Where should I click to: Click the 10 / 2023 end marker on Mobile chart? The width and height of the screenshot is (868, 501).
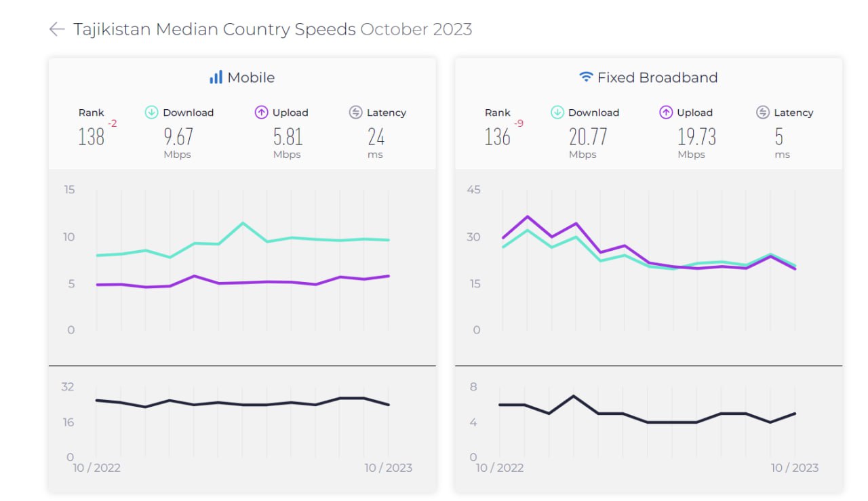coord(388,468)
